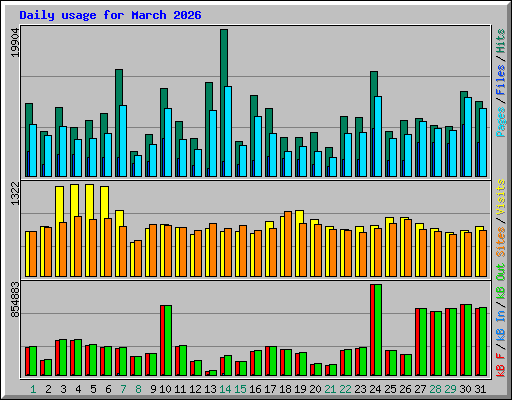Image resolution: width=512 pixels, height=400 pixels.
Task: Click green day label 22 on the x-axis
Action: pos(345,389)
